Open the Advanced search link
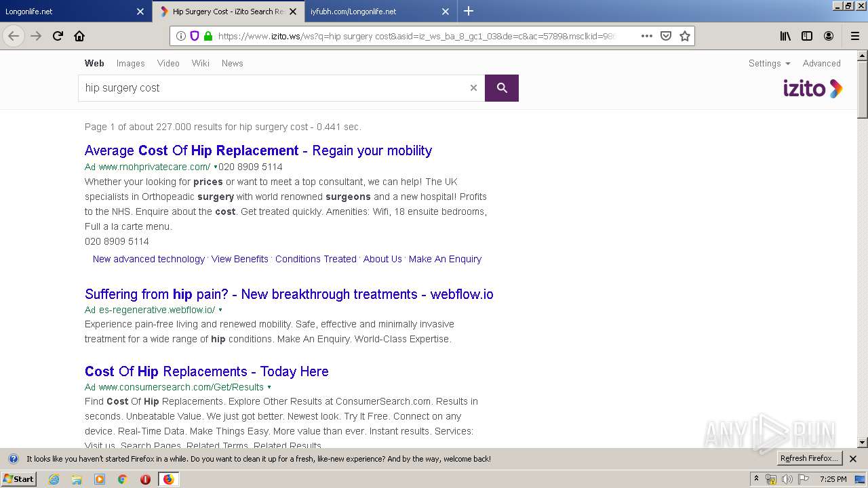This screenshot has width=868, height=488. 821,63
